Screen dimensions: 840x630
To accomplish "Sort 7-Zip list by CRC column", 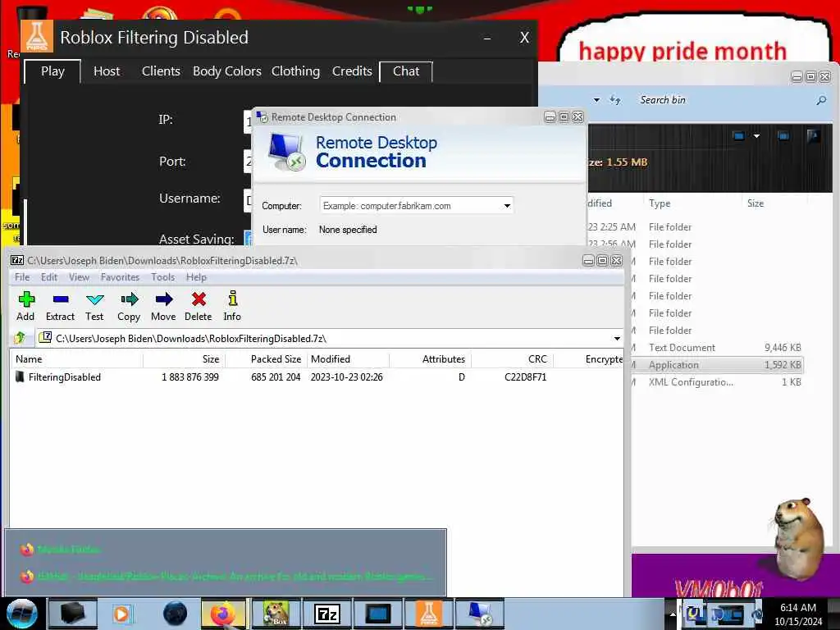I will click(x=512, y=359).
